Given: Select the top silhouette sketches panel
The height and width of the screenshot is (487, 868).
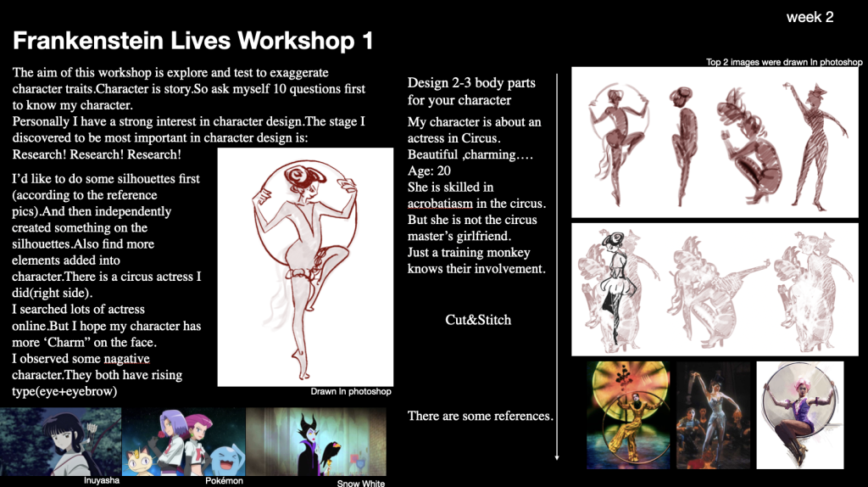Looking at the screenshot, I should pos(715,143).
